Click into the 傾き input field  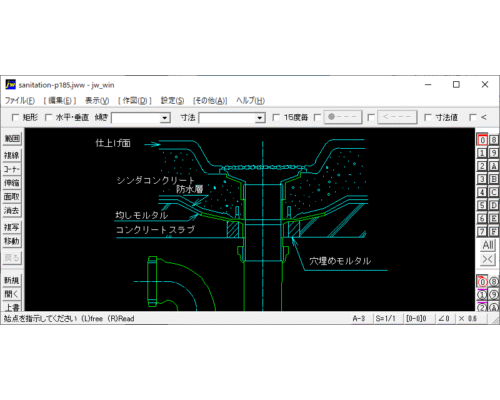tap(136, 118)
